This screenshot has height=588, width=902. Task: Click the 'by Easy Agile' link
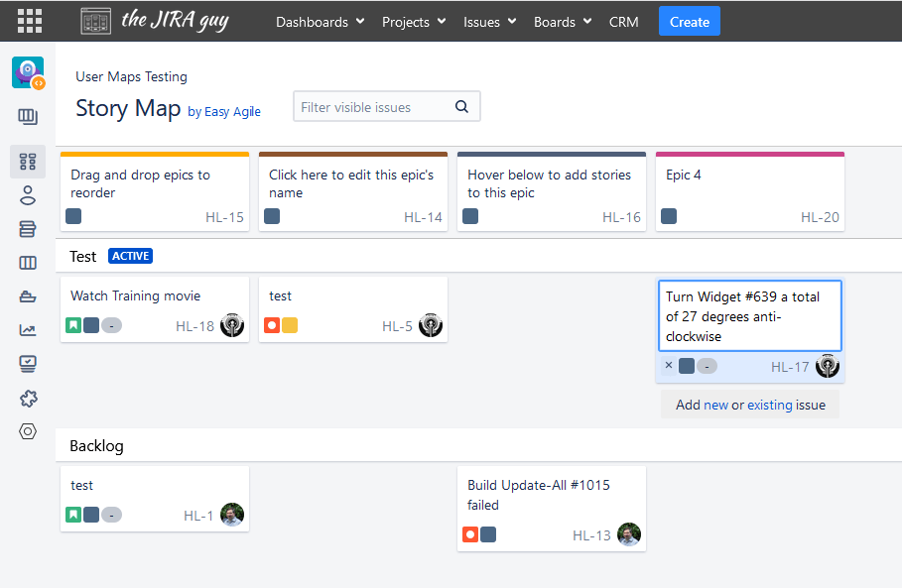pos(224,112)
